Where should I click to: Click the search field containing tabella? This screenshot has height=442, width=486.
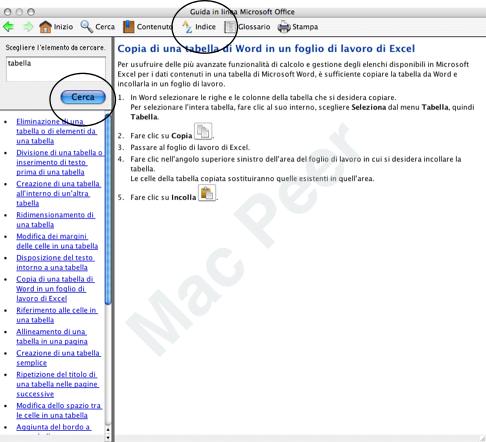point(56,69)
